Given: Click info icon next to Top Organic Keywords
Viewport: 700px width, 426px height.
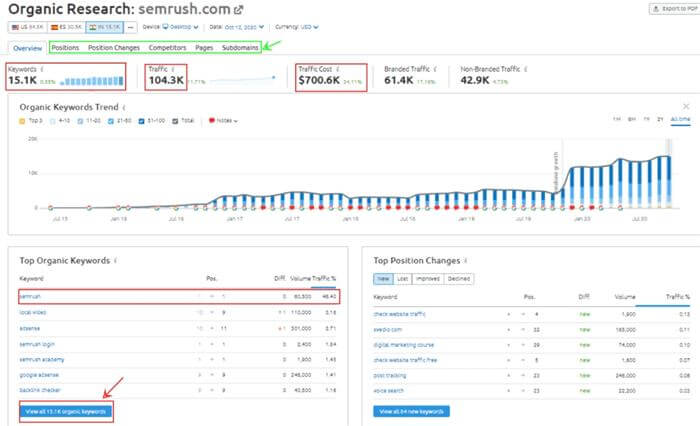Looking at the screenshot, I should pos(115,261).
